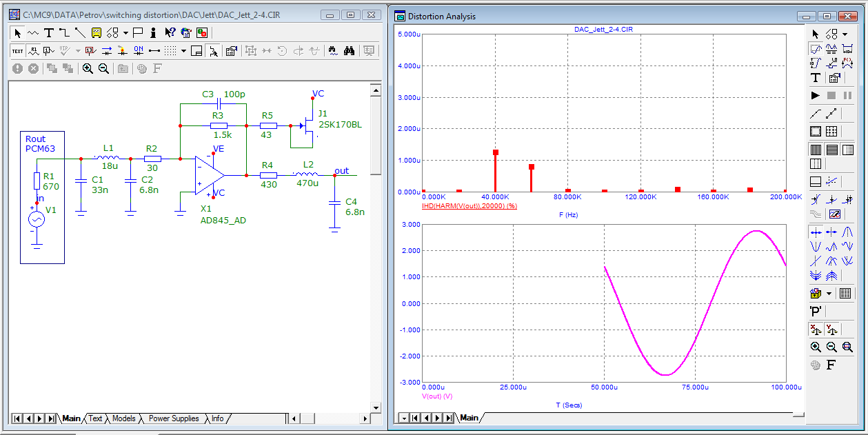Toggle the ON condition display
This screenshot has width=868, height=435.
tap(138, 50)
